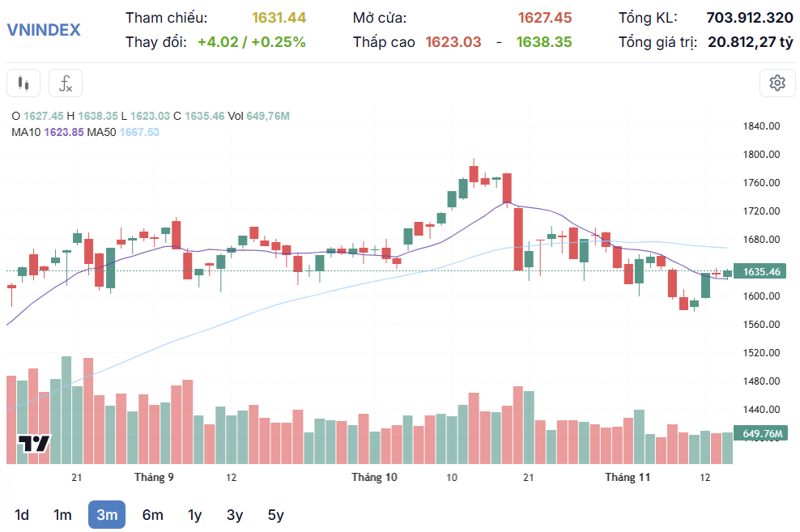
Task: Click the Tháng 10 time axis label
Action: [x=374, y=478]
